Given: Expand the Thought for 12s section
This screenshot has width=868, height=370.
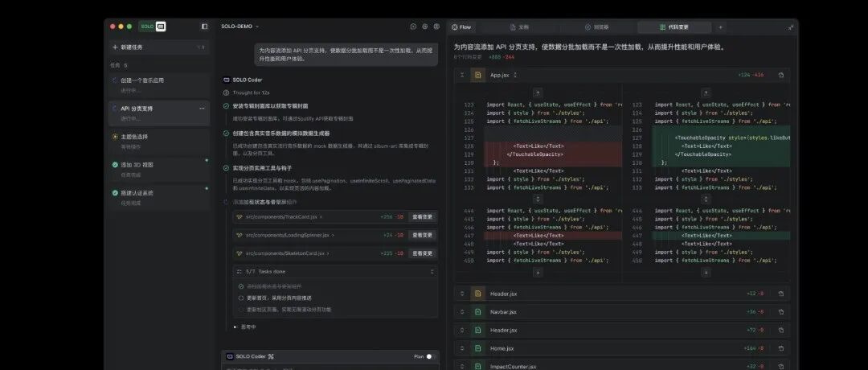Looking at the screenshot, I should tap(247, 92).
